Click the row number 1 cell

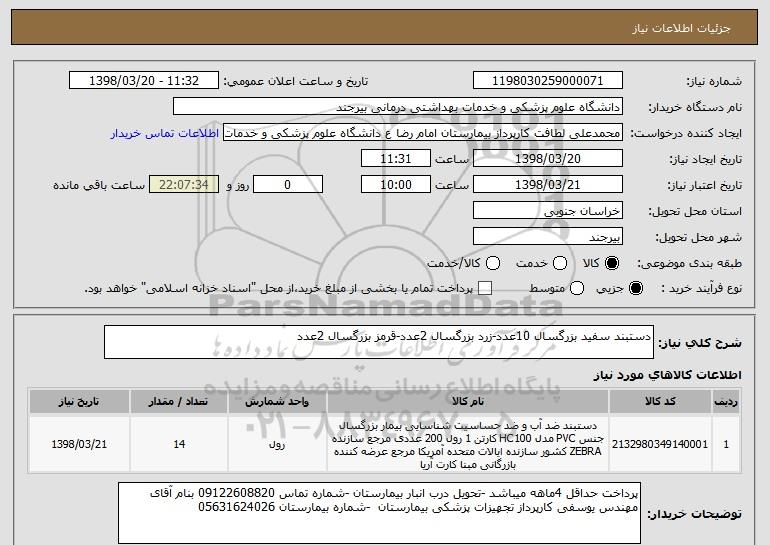(x=726, y=444)
